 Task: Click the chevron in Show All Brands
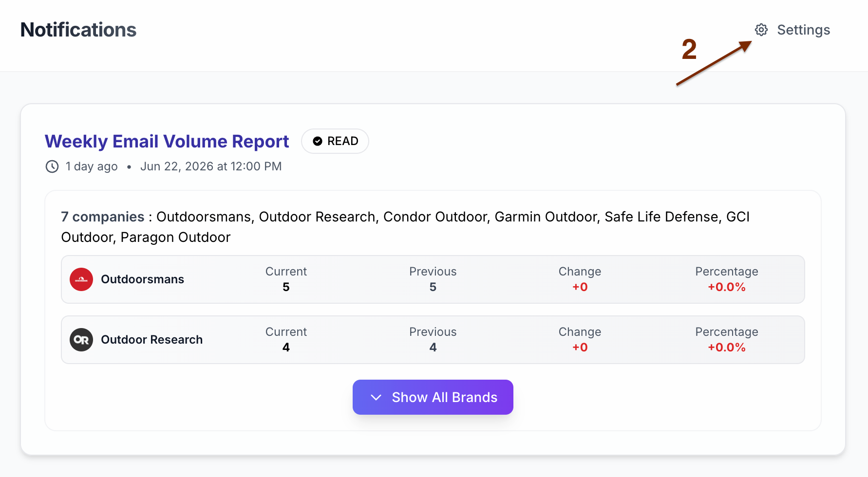point(376,397)
